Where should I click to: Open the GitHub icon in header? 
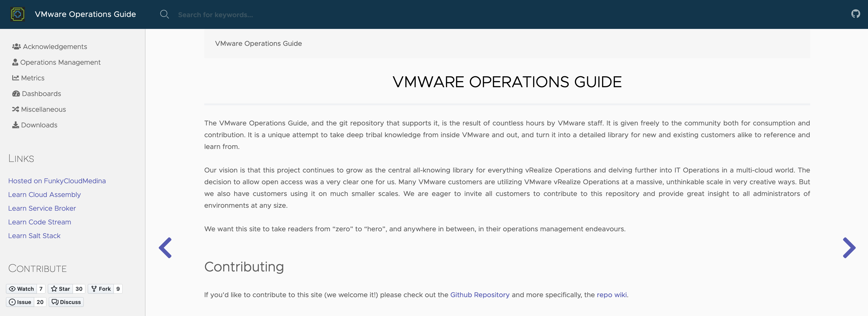(x=855, y=14)
